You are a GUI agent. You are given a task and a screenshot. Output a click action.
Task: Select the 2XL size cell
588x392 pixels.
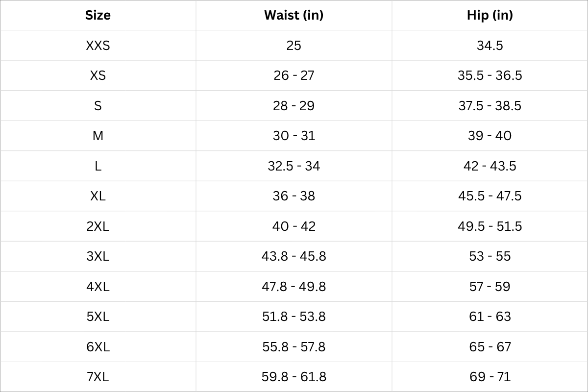click(x=98, y=226)
